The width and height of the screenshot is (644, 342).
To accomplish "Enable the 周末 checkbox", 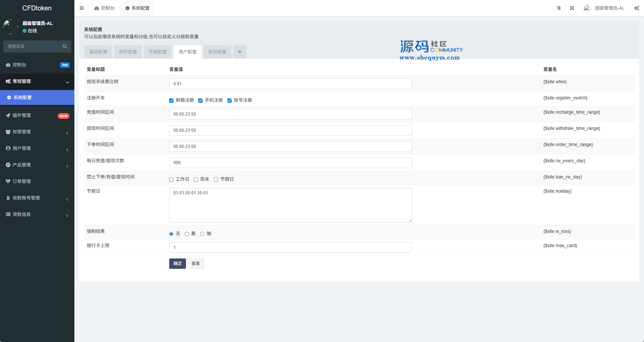I will pos(196,179).
